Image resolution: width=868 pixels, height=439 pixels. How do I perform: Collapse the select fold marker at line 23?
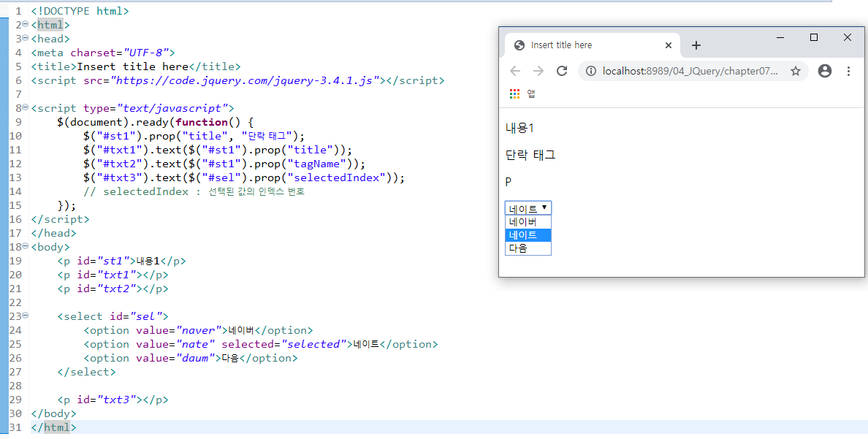pyautogui.click(x=26, y=316)
